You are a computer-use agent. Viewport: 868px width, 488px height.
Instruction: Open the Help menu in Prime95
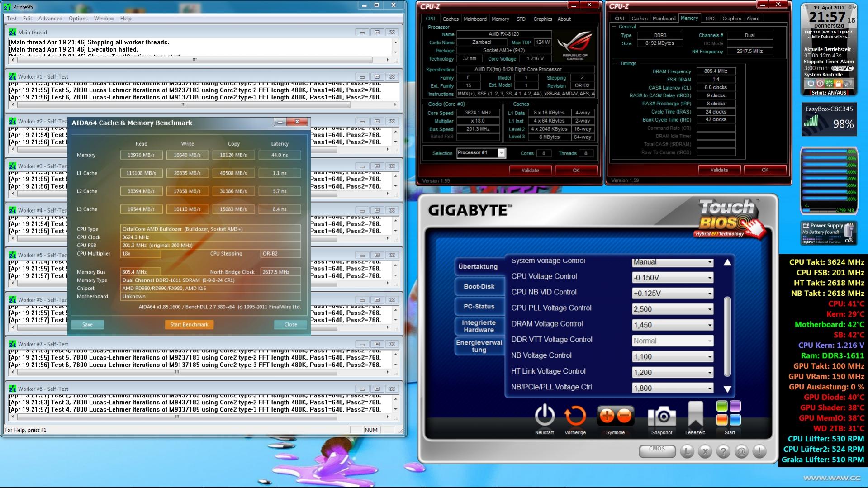tap(126, 19)
